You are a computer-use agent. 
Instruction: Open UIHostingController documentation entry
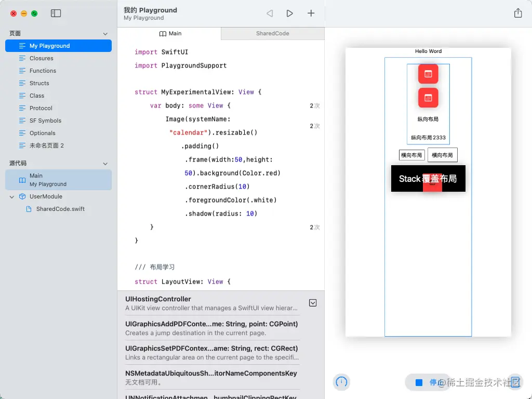point(212,303)
